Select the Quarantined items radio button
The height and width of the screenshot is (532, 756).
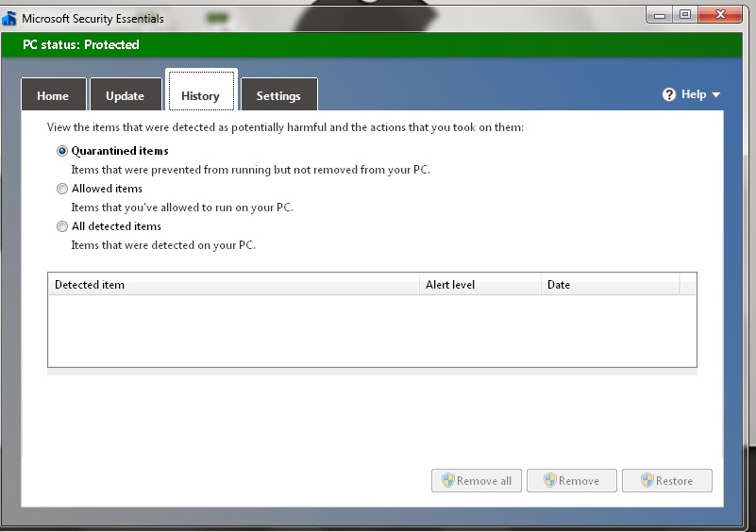point(62,151)
